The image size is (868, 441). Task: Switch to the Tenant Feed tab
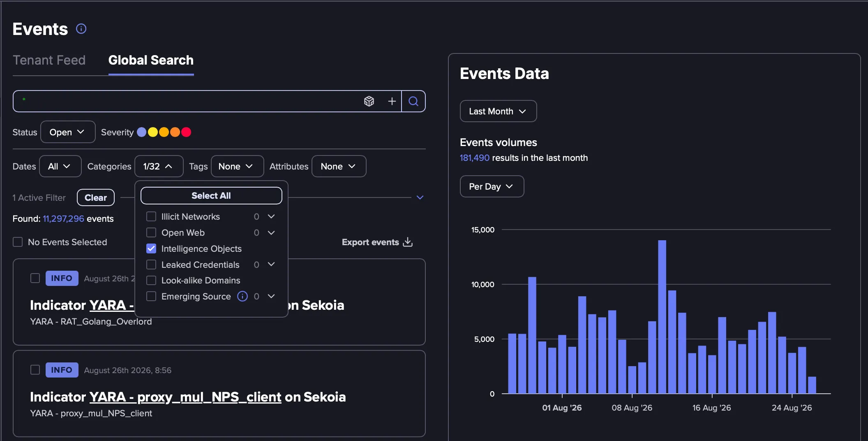49,60
